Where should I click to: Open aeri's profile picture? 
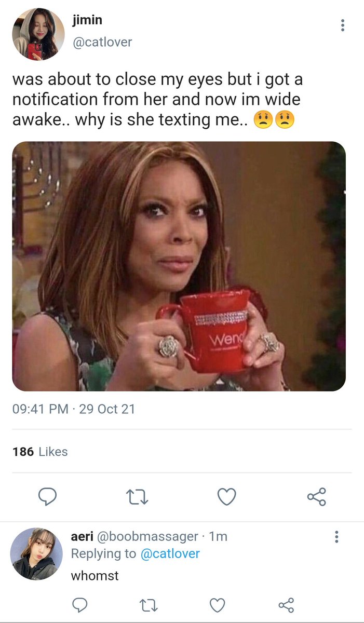point(34,553)
